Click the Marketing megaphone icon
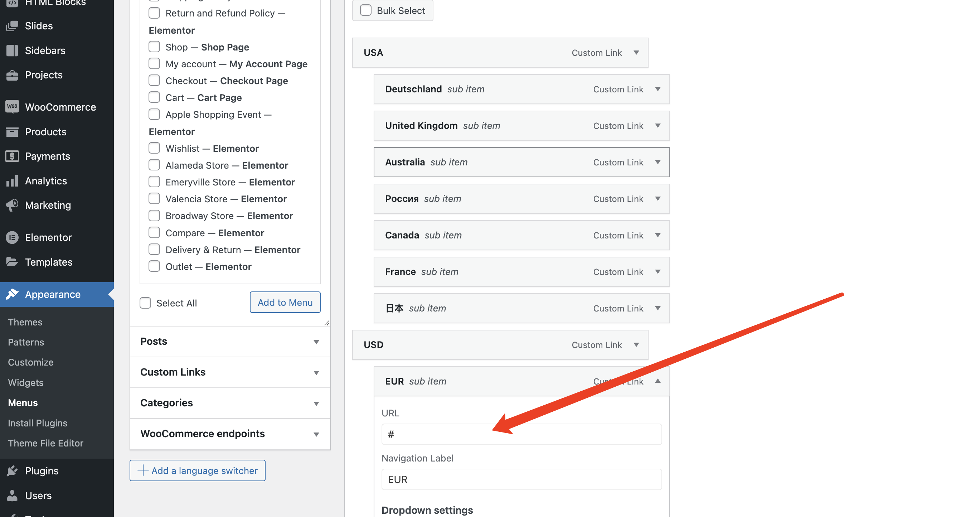This screenshot has height=517, width=980. click(12, 205)
